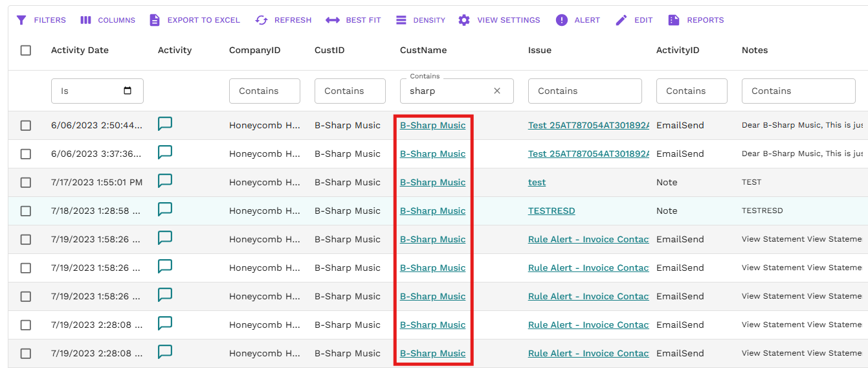Open the TESTRESD issue link

click(551, 211)
